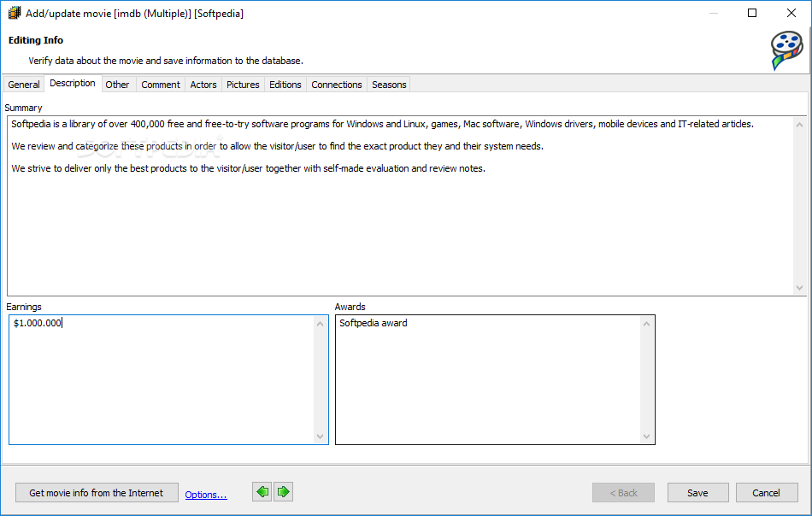The image size is (812, 516).
Task: Click the 'Softpedia is a library' sentence
Action: [x=383, y=124]
